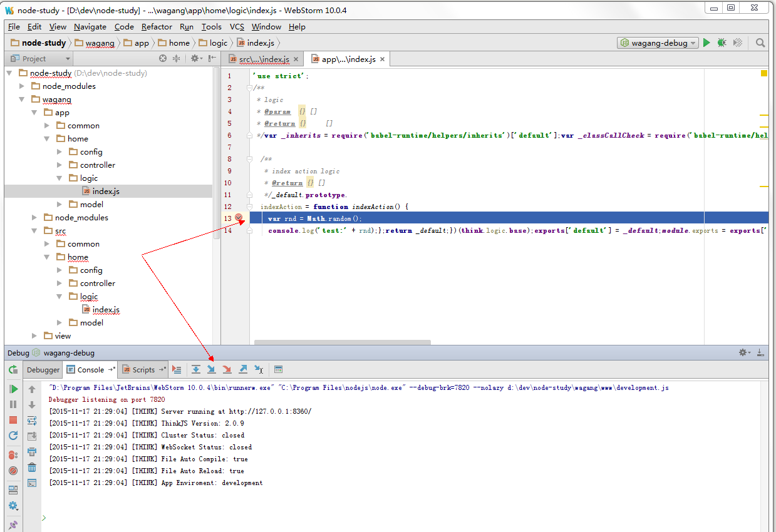Click console Down the Stack Trace arrow
The image size is (776, 532).
coord(32,404)
